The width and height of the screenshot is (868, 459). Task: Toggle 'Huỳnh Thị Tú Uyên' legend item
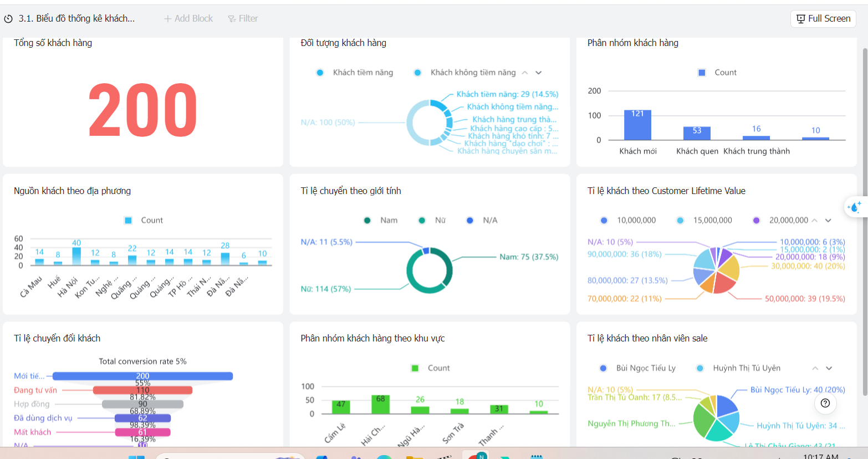coord(738,368)
